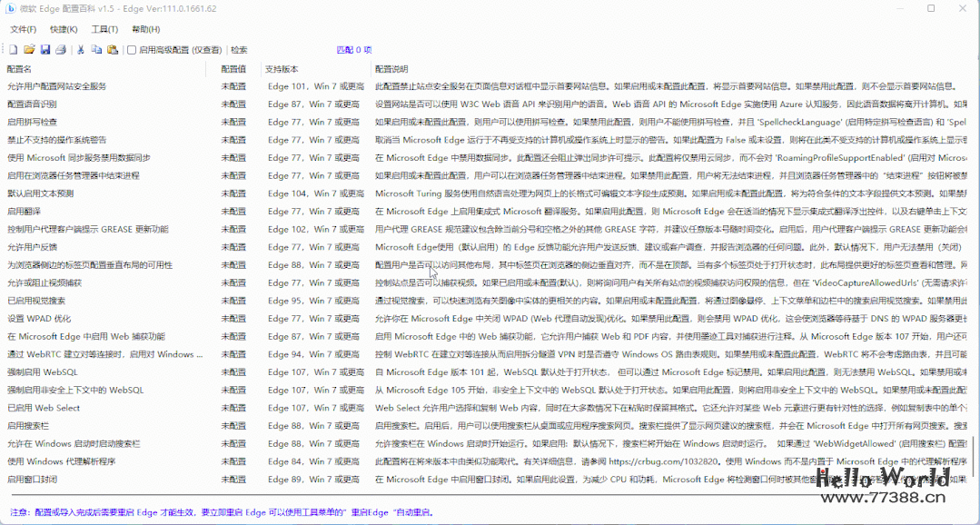Click the 支持版本 column header

point(282,69)
